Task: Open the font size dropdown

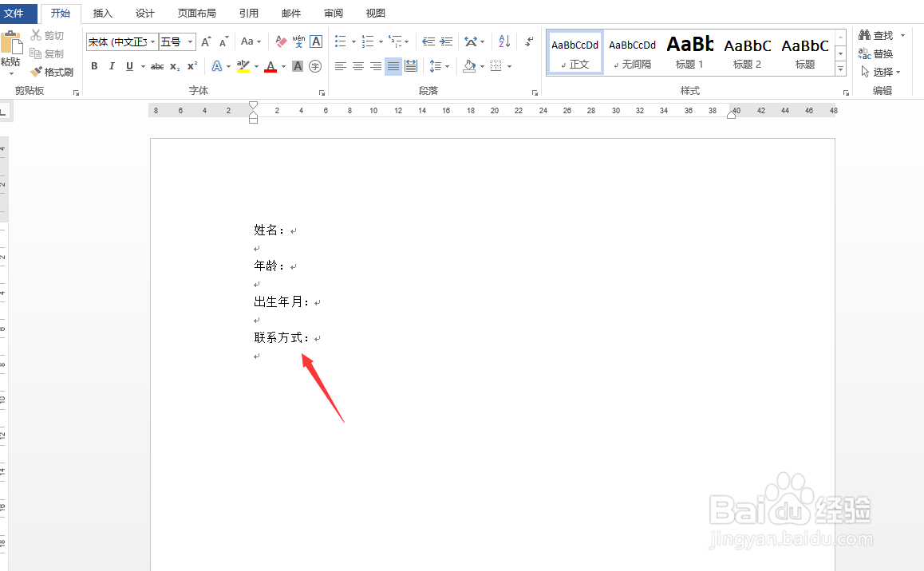Action: [189, 41]
